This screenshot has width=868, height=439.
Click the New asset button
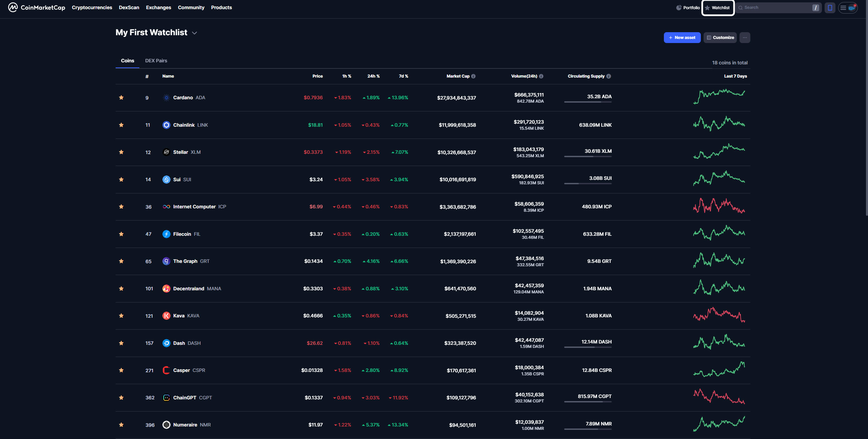tap(682, 38)
